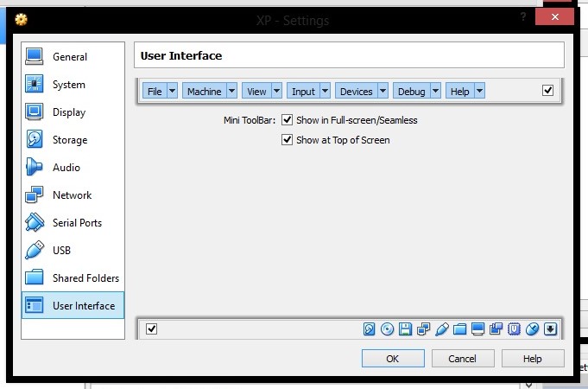Image resolution: width=588 pixels, height=389 pixels.
Task: Click the mouse integration status icon
Action: click(x=533, y=328)
